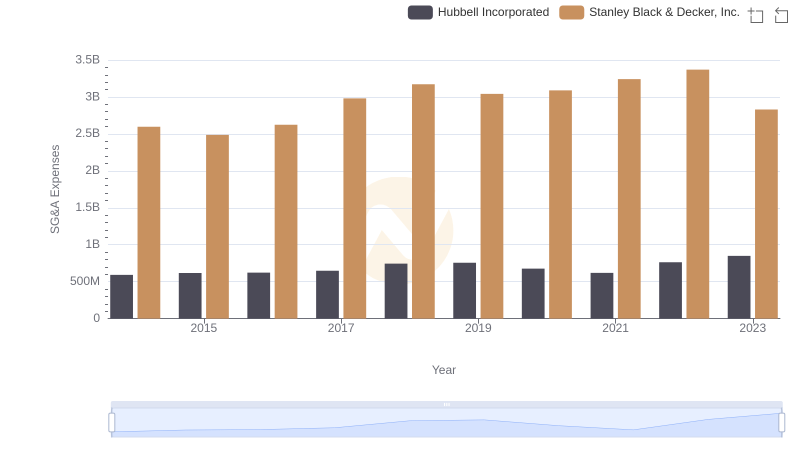Click Stanley Black & Decker 2016 bar

(x=286, y=221)
